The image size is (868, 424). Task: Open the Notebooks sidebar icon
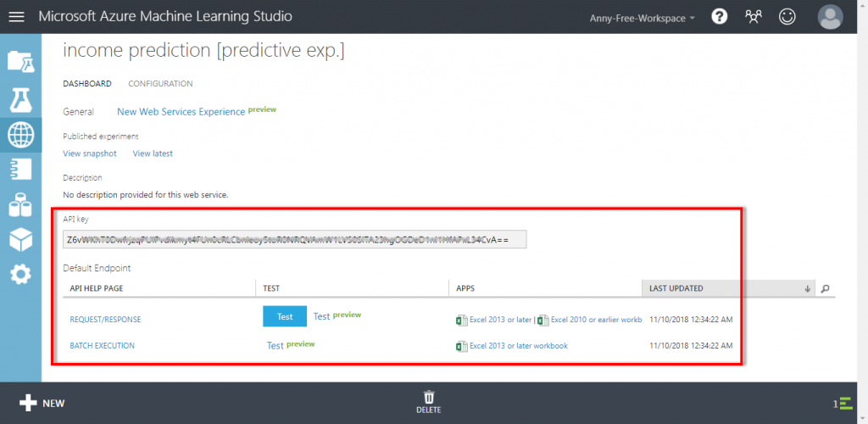[x=20, y=169]
